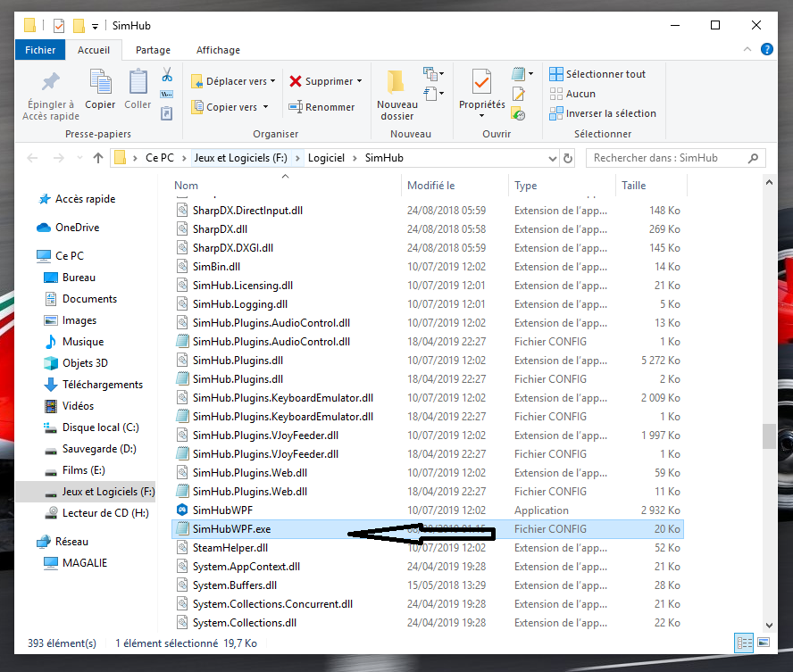793x672 pixels.
Task: Click the History icon in the Ouvrir group
Action: (518, 113)
